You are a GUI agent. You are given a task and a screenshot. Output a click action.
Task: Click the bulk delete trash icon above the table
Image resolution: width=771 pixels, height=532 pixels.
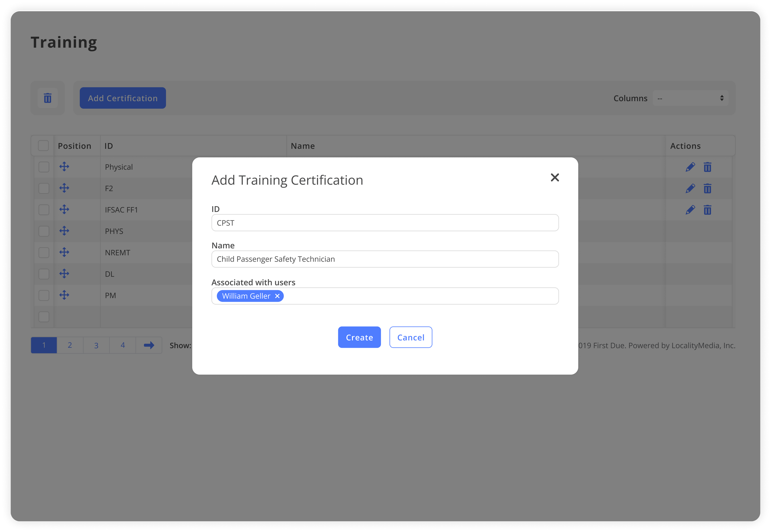click(48, 98)
